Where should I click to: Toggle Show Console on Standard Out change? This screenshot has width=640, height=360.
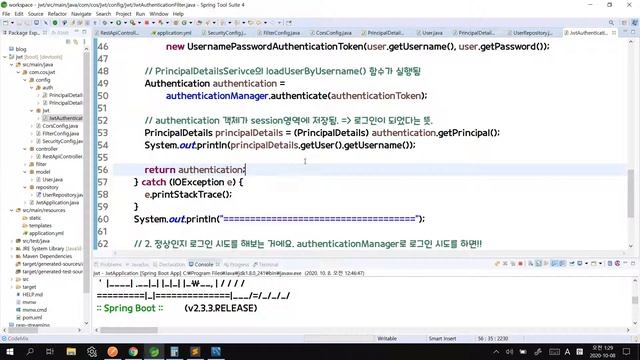[x=553, y=264]
